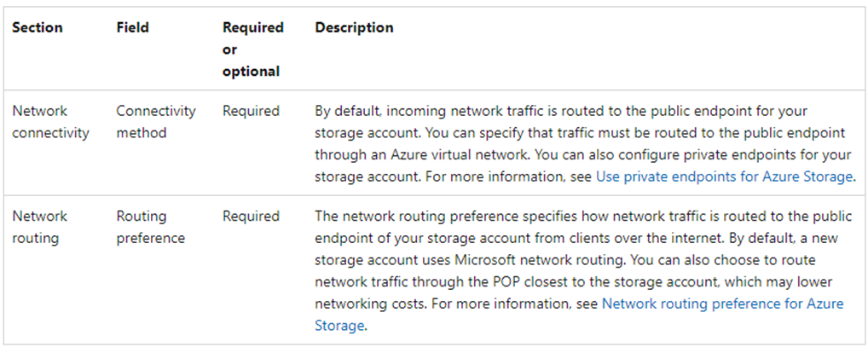This screenshot has width=868, height=347.
Task: Open 'Network routing preference for Azure Storage' link
Action: point(579,315)
